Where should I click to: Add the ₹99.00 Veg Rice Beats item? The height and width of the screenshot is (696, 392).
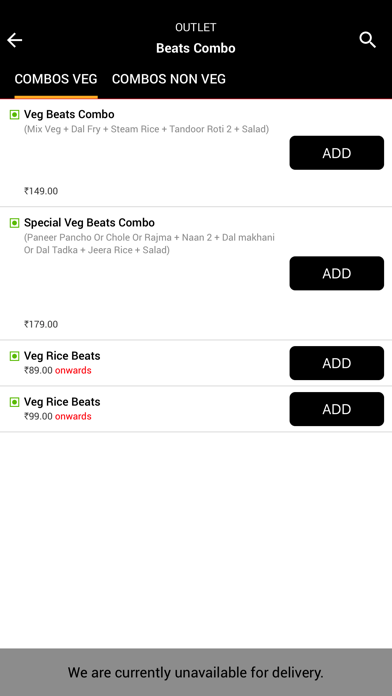tap(337, 409)
